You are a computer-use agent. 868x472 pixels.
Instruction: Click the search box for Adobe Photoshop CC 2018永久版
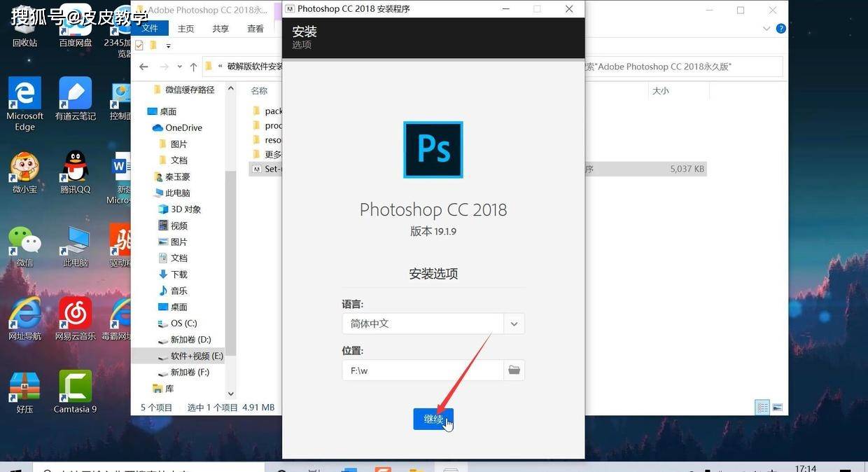pyautogui.click(x=683, y=67)
